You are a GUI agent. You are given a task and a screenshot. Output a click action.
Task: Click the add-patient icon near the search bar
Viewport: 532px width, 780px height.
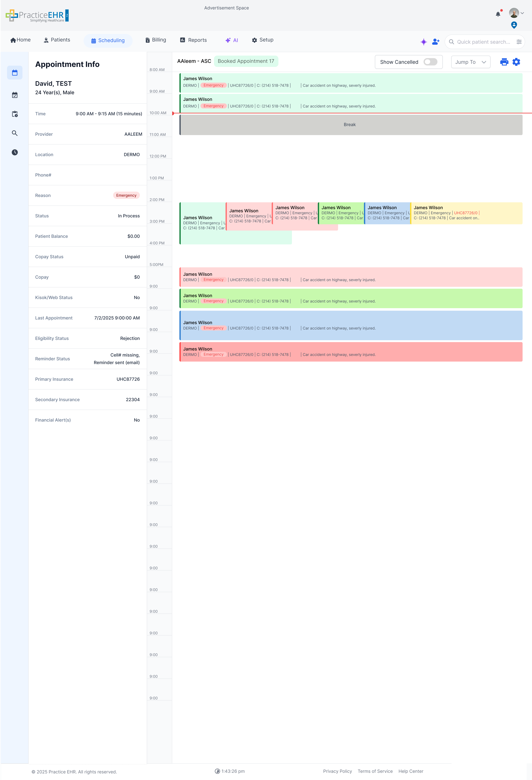tap(435, 42)
